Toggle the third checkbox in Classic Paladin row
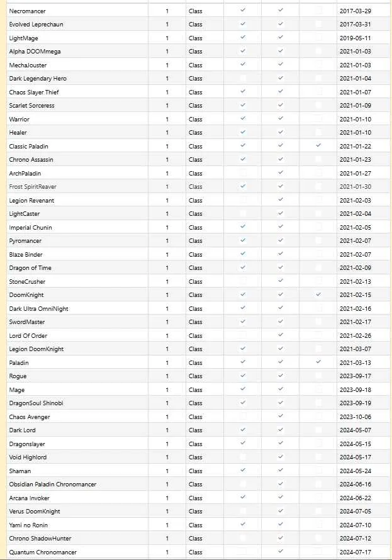 [x=318, y=146]
